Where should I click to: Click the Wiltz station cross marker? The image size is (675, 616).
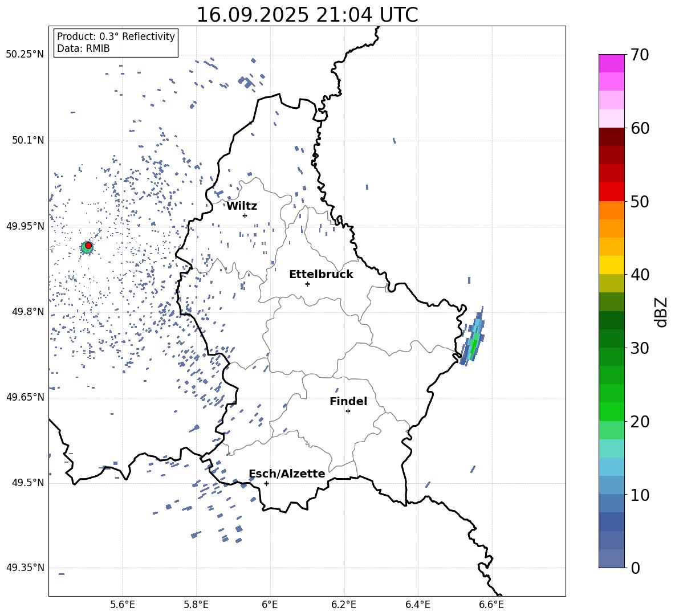point(245,215)
